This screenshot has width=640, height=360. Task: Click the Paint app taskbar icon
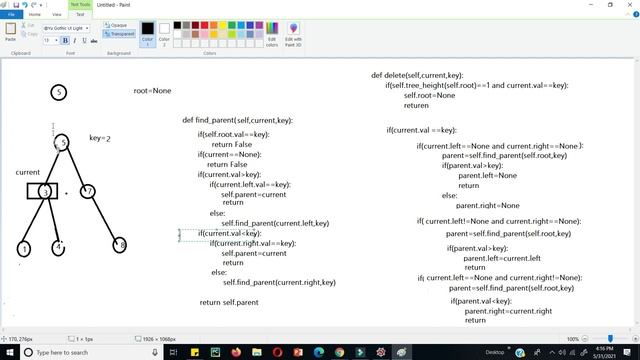402,352
